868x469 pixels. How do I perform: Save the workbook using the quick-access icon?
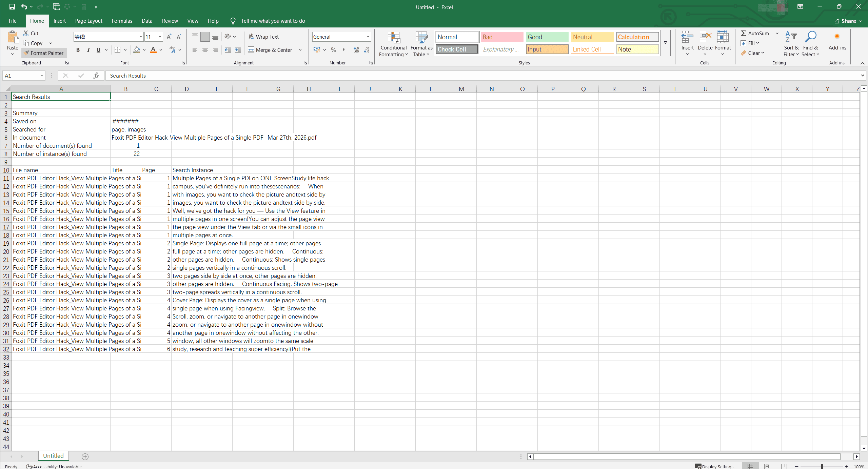pyautogui.click(x=12, y=7)
